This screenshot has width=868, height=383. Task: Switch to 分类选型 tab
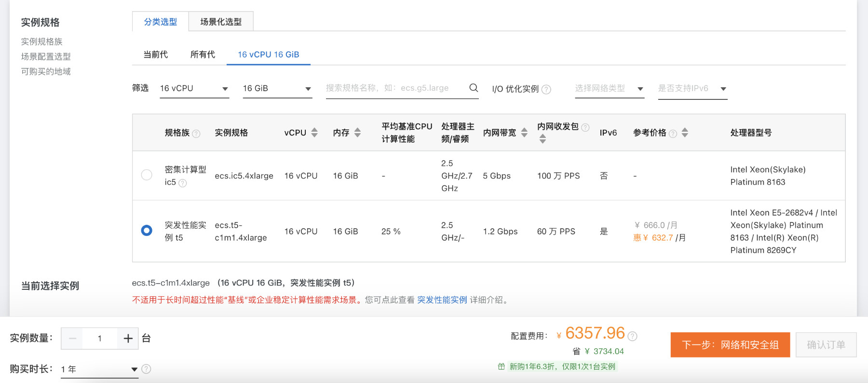pyautogui.click(x=161, y=22)
